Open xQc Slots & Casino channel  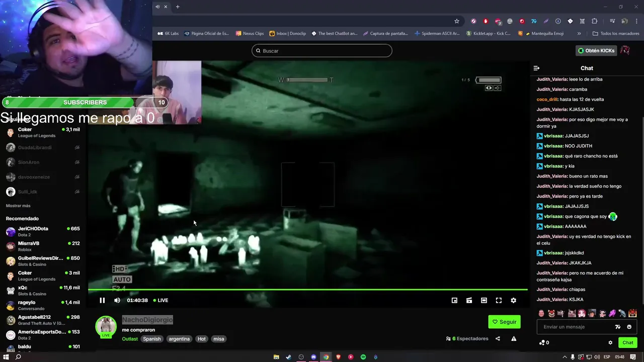(x=44, y=290)
